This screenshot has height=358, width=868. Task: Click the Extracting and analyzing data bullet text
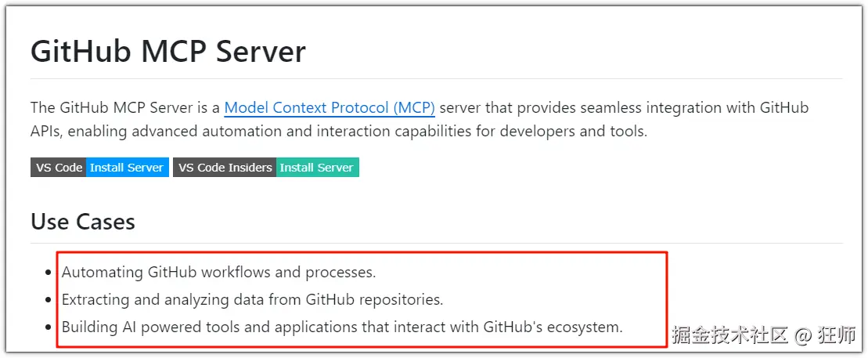pyautogui.click(x=252, y=299)
